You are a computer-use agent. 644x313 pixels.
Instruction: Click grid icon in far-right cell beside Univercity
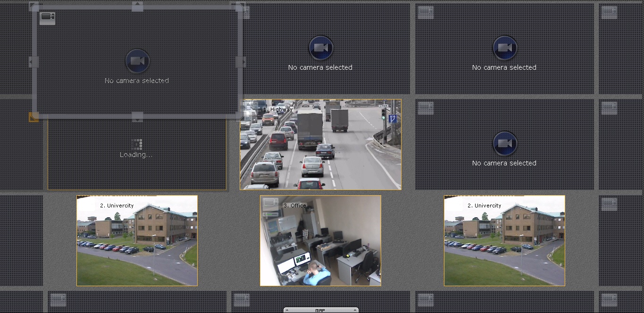[x=609, y=204]
